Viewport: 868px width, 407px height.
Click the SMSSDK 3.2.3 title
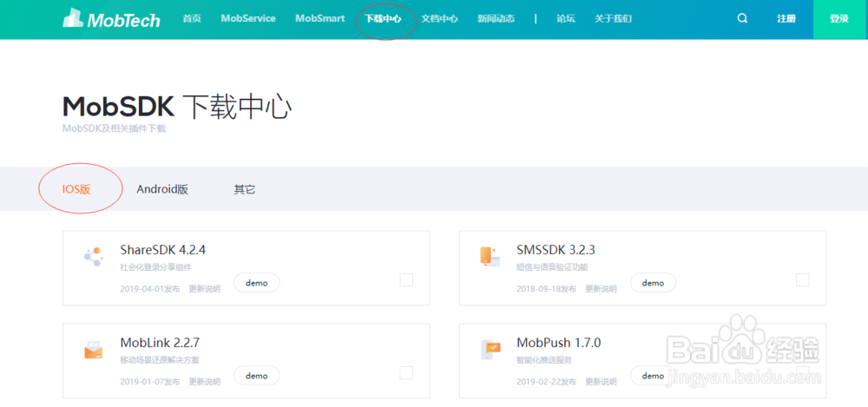pos(556,250)
